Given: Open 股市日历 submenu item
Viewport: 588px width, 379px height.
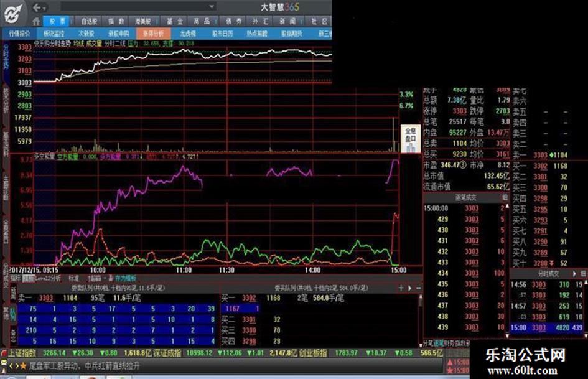Looking at the screenshot, I should pos(222,34).
